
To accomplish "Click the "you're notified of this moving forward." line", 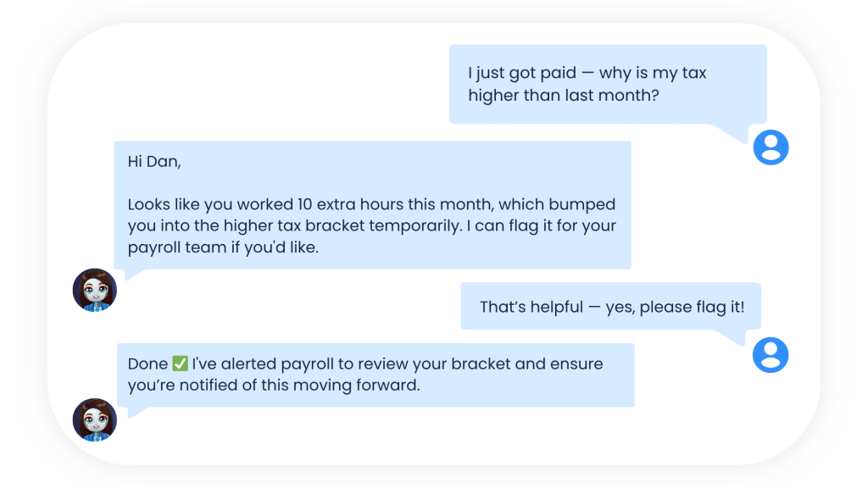I will click(274, 385).
